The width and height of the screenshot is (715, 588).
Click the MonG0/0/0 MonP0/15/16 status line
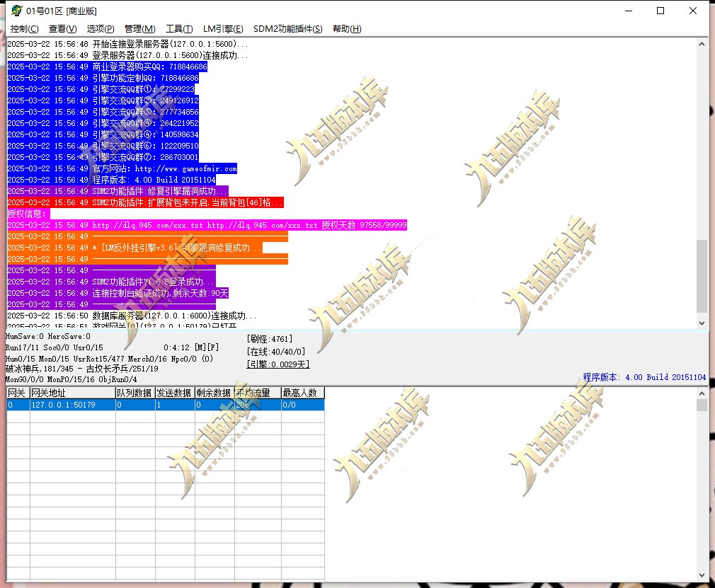click(x=71, y=379)
